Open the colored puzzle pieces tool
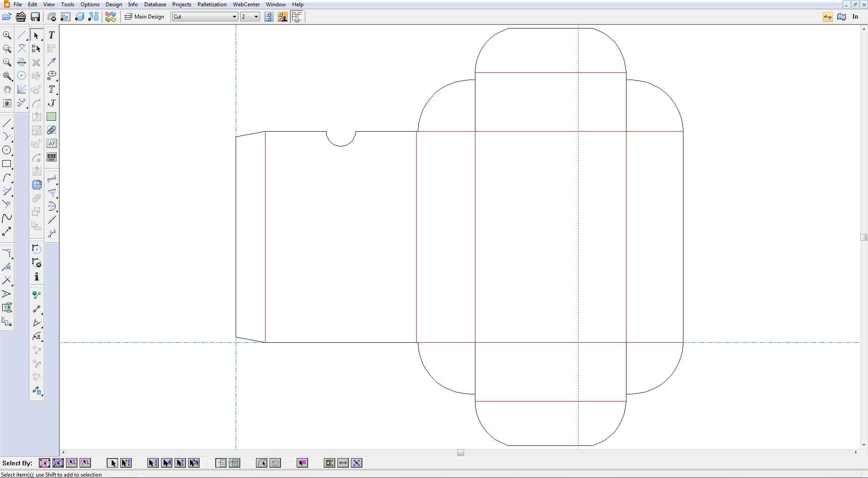This screenshot has height=478, width=868. point(110,17)
